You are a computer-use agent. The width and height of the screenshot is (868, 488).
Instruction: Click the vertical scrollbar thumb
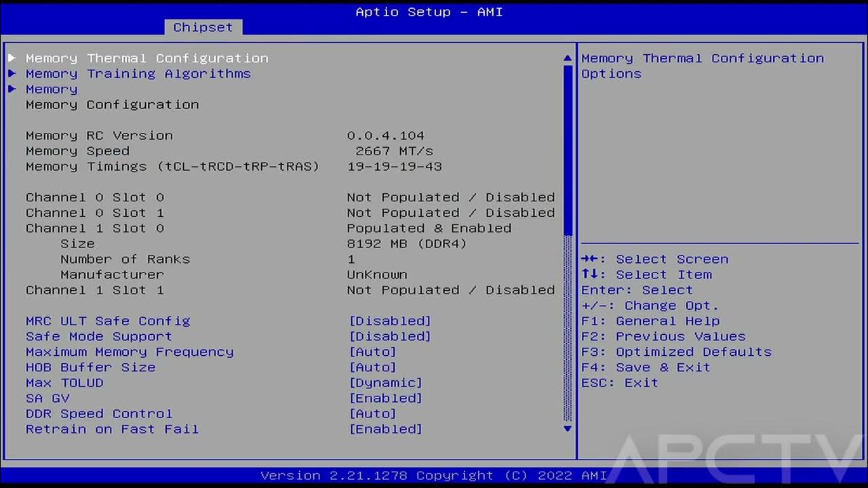tap(568, 150)
